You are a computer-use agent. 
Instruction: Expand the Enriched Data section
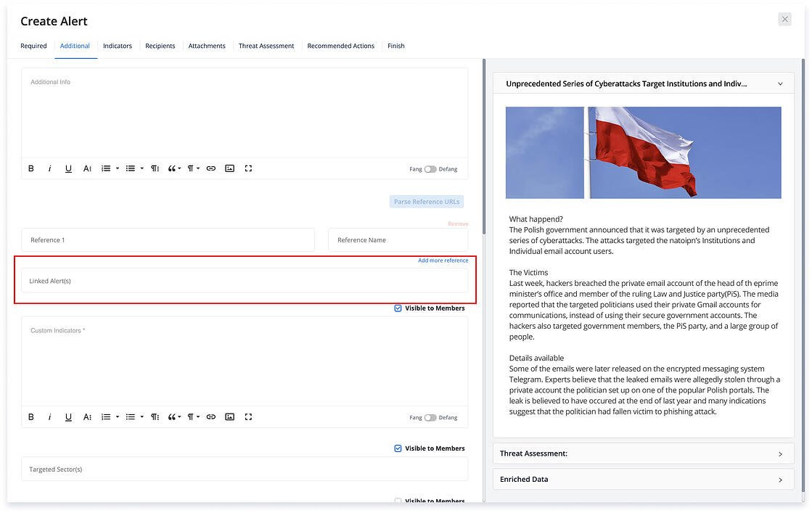coord(643,480)
